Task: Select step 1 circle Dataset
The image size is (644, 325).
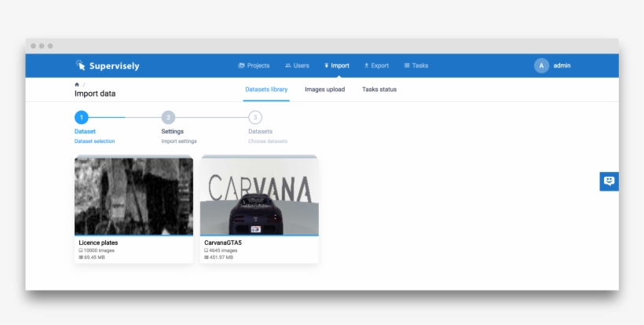Action: 82,118
